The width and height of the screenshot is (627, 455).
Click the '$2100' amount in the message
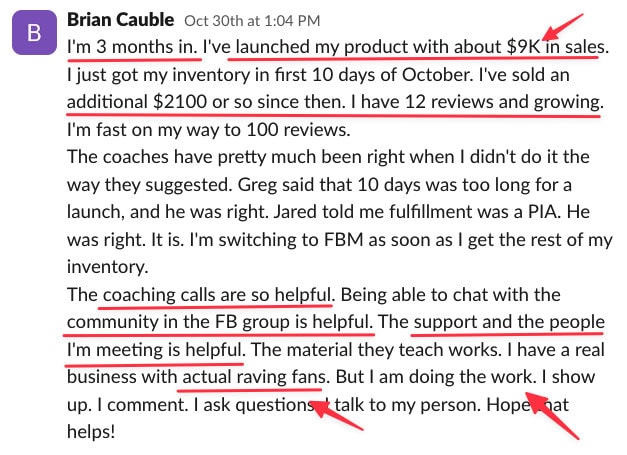point(180,102)
